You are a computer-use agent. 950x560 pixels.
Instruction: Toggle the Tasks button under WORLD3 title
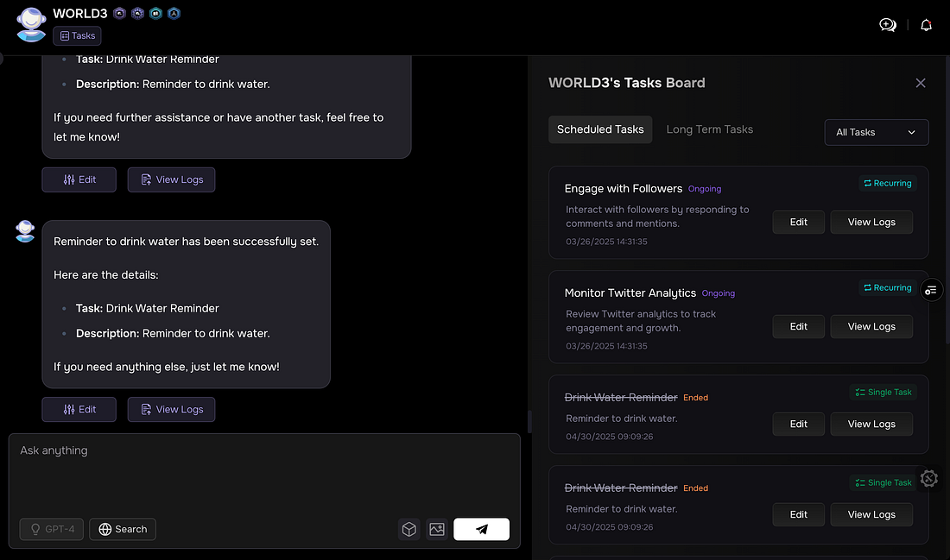(77, 35)
